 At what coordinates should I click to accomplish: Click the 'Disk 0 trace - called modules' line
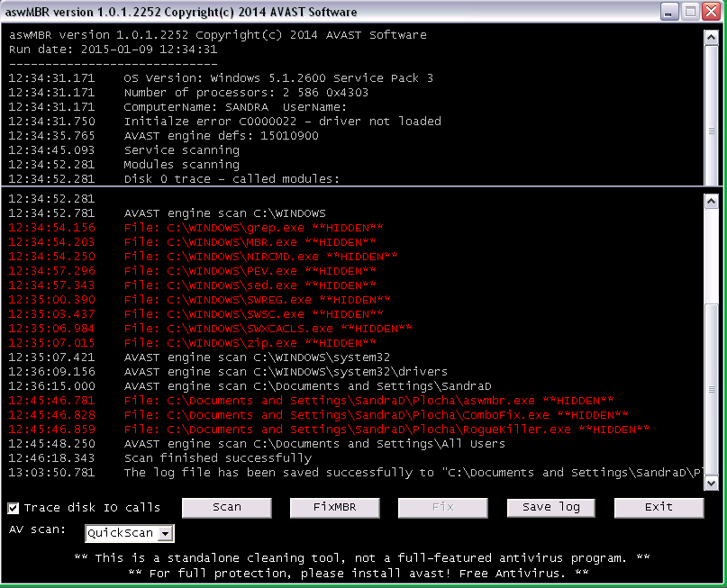[174, 179]
